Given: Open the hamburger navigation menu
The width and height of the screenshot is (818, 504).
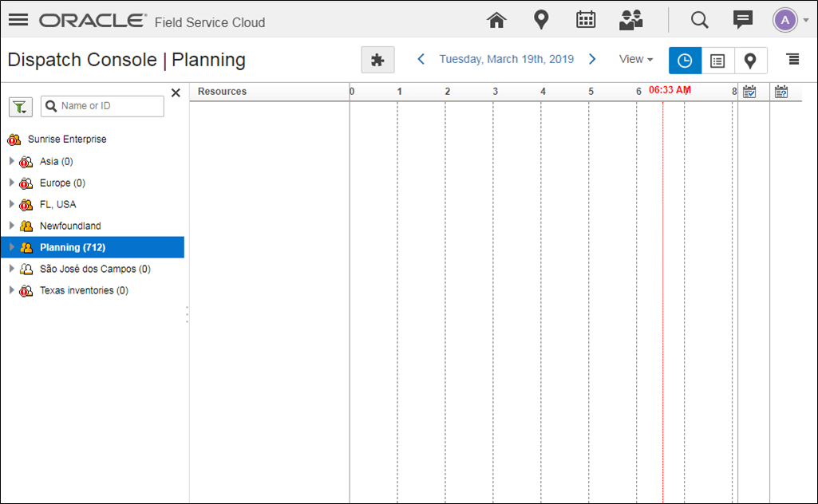Looking at the screenshot, I should tap(18, 20).
